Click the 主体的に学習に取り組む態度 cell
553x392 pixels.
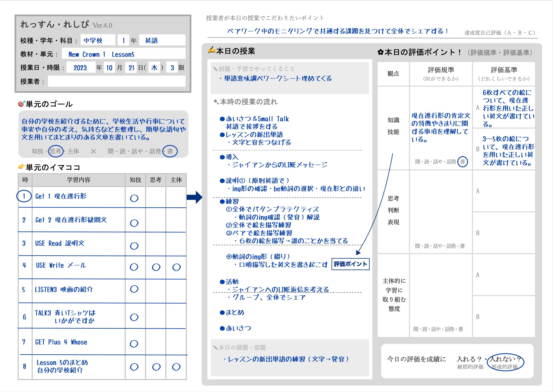tap(393, 295)
